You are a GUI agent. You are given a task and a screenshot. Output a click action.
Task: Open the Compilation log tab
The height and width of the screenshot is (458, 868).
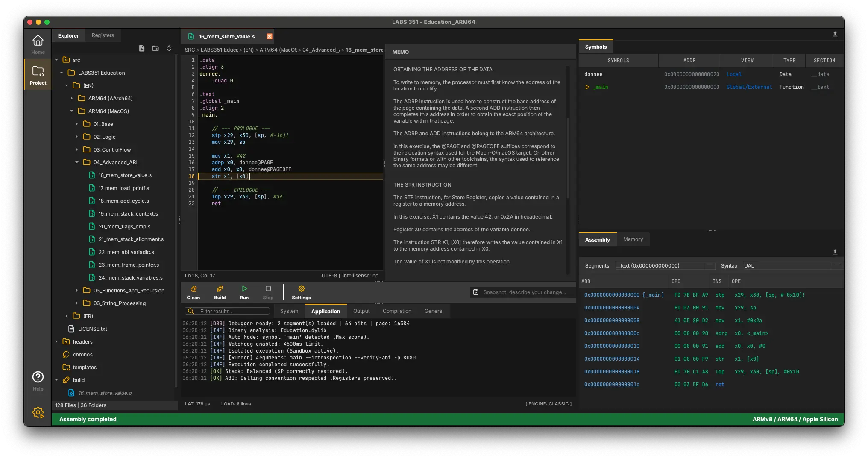(397, 311)
